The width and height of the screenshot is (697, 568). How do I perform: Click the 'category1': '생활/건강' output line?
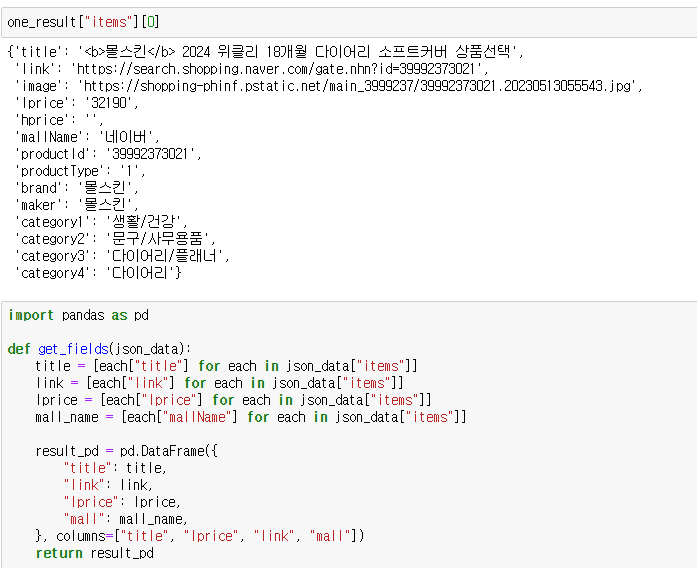[101, 222]
